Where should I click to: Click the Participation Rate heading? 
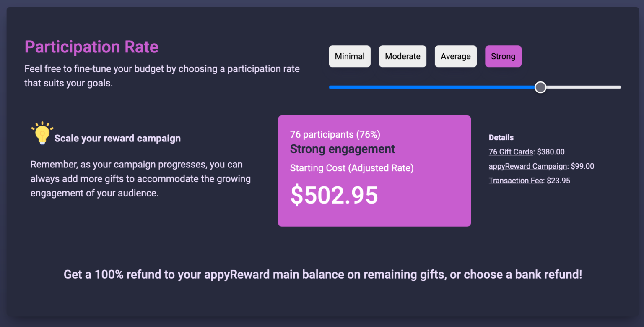click(x=91, y=47)
